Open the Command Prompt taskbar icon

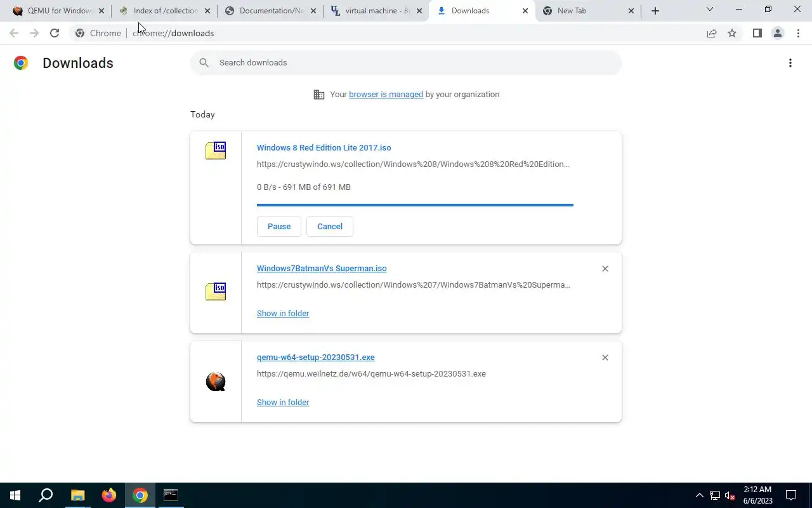(x=171, y=495)
